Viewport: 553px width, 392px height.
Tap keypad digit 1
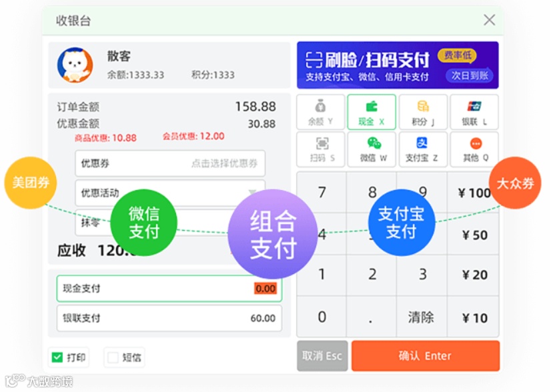(x=322, y=275)
